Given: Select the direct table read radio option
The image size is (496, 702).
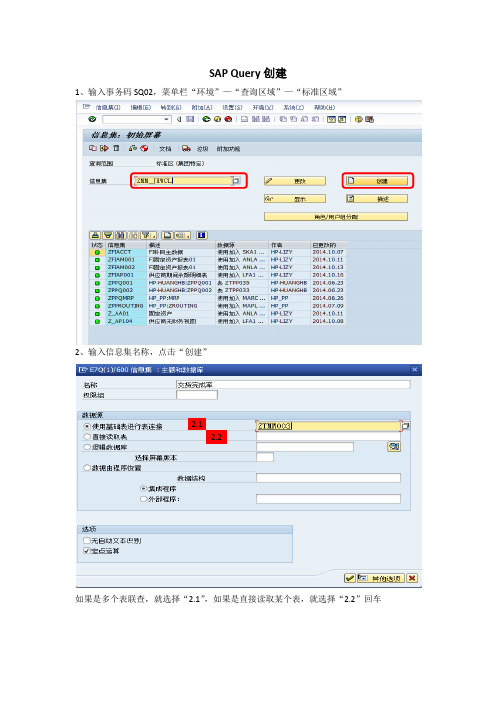Looking at the screenshot, I should click(x=87, y=437).
